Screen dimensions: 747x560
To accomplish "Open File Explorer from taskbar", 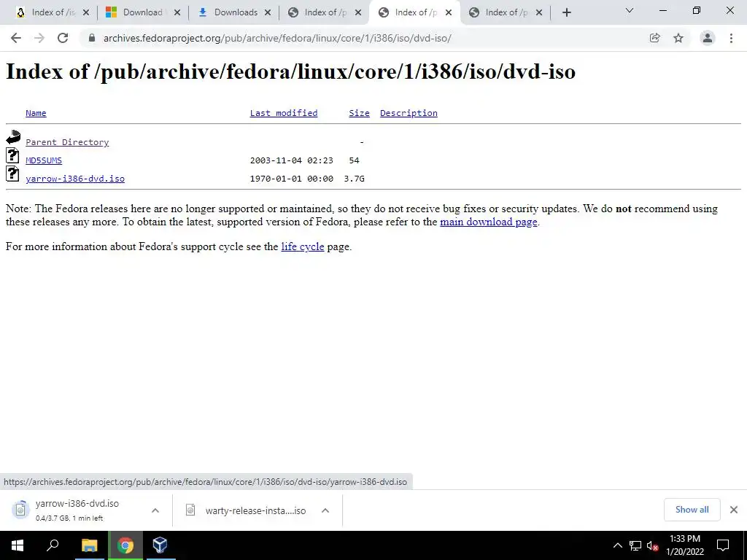I will pyautogui.click(x=89, y=545).
